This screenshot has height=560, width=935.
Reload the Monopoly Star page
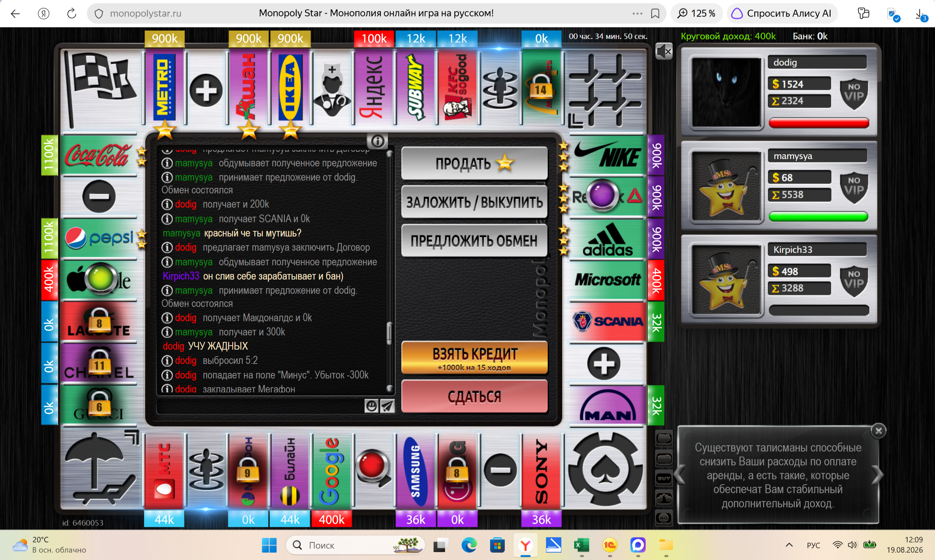pos(71,14)
